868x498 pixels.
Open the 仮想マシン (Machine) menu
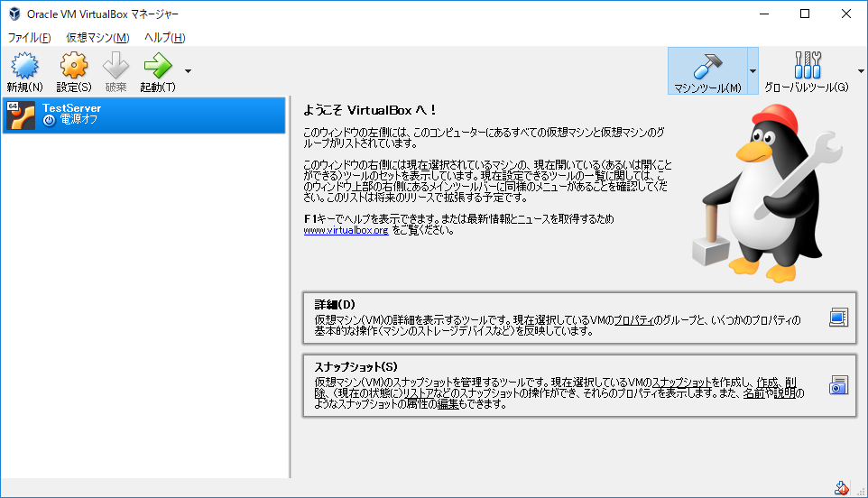[97, 38]
